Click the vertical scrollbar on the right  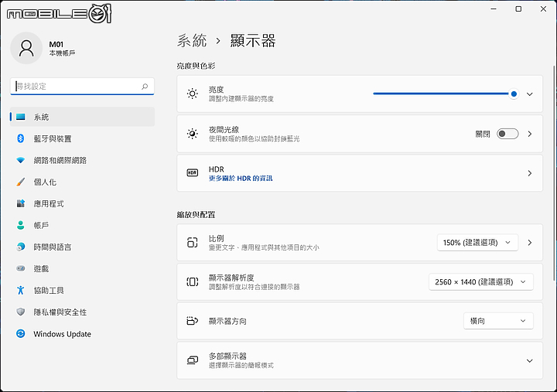(x=554, y=173)
